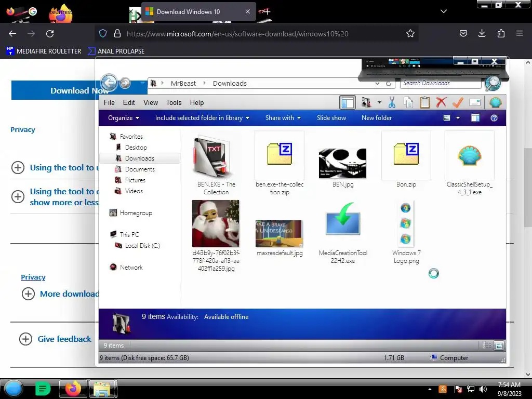Click the change view icon
532x399 pixels.
(x=447, y=118)
